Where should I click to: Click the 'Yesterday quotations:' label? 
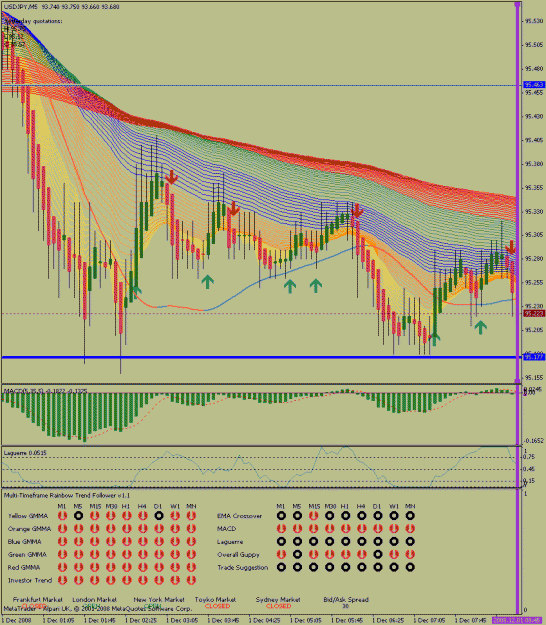pos(33,21)
